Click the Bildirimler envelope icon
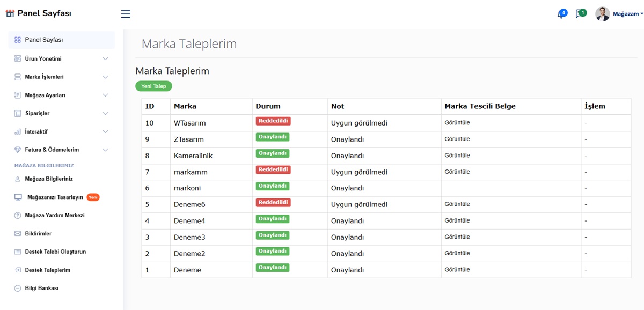The image size is (644, 310). [x=18, y=234]
